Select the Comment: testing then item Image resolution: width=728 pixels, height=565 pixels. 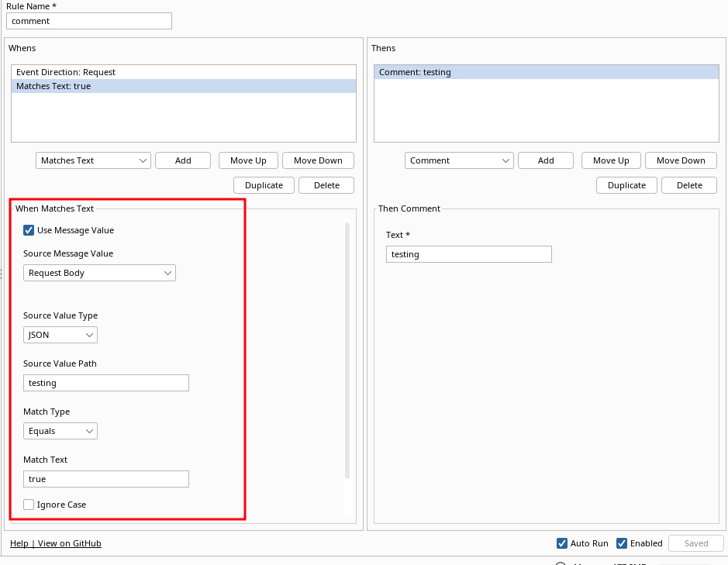click(x=546, y=71)
